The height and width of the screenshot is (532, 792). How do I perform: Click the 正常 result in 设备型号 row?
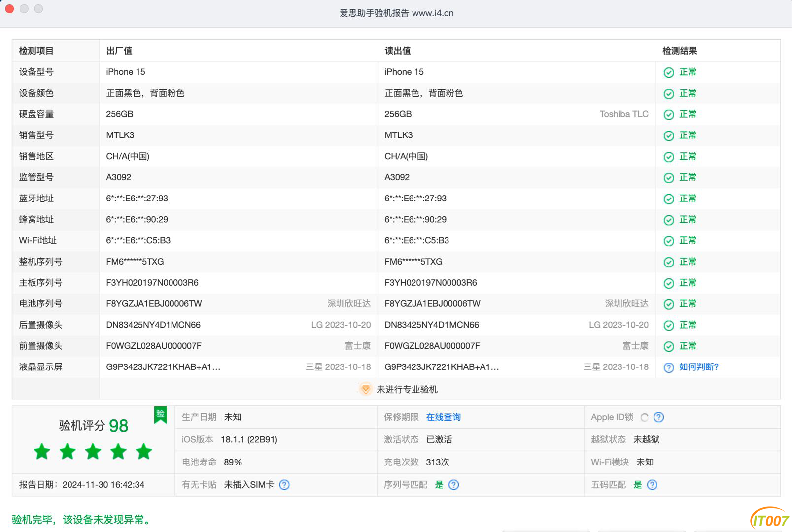point(688,72)
